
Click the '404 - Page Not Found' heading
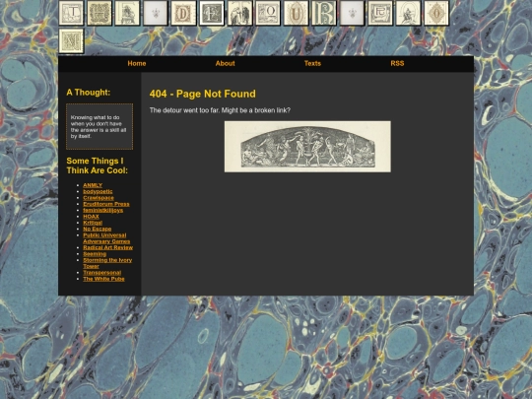coord(203,94)
